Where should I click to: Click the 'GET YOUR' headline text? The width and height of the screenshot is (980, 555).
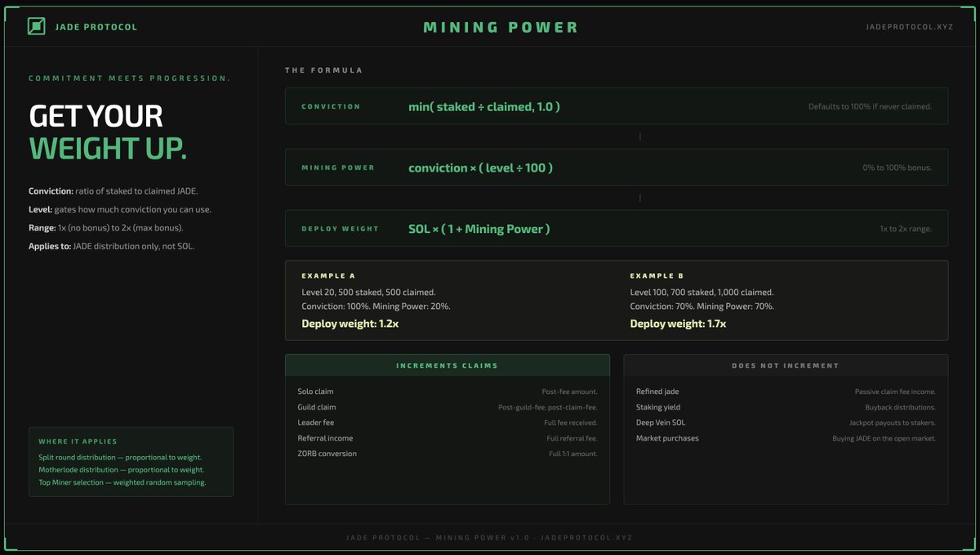96,116
